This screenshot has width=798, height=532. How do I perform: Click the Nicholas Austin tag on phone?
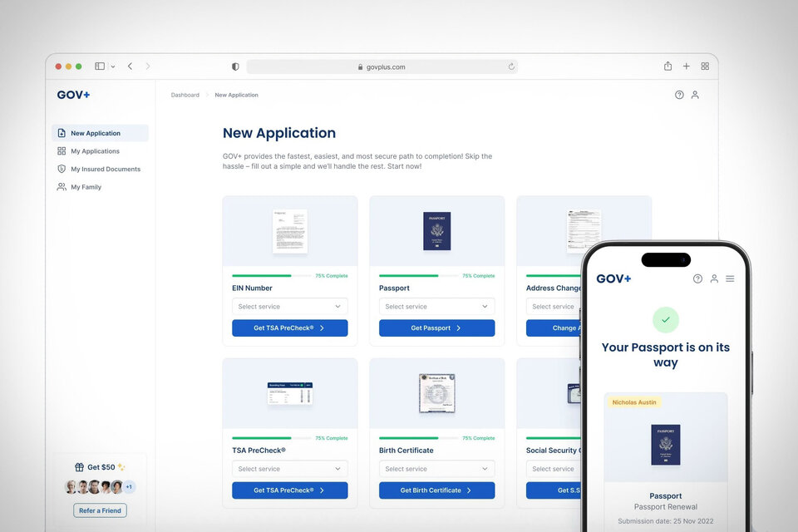634,402
